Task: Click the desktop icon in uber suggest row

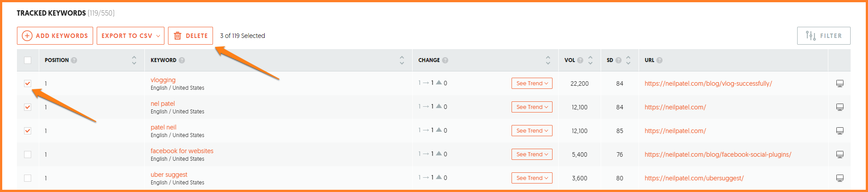Action: (839, 178)
